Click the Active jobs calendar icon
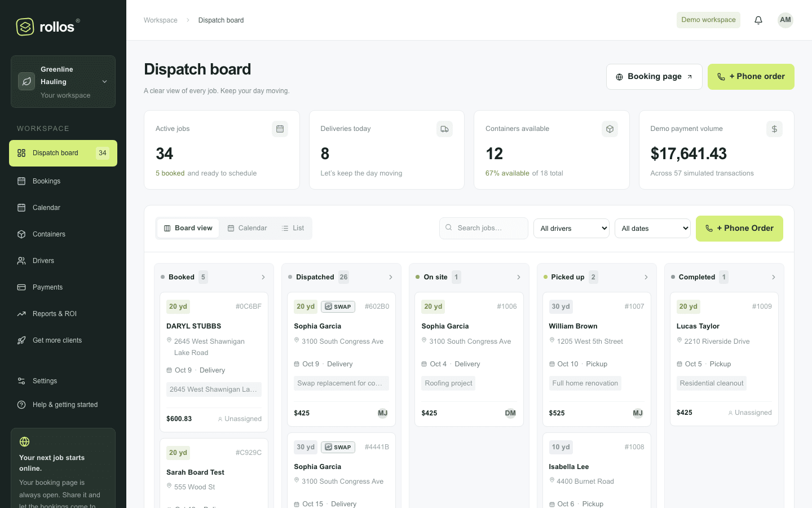Viewport: 812px width, 508px height. [x=280, y=129]
